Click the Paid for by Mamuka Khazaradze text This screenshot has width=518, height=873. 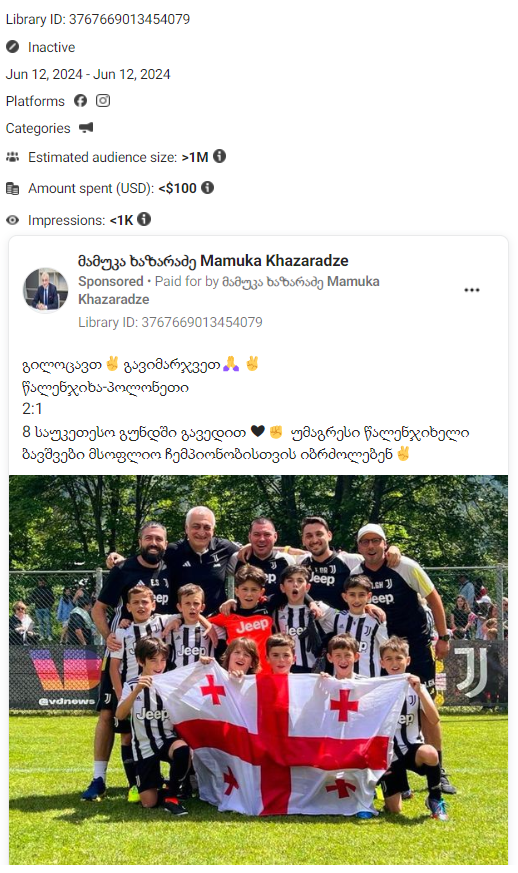point(228,290)
